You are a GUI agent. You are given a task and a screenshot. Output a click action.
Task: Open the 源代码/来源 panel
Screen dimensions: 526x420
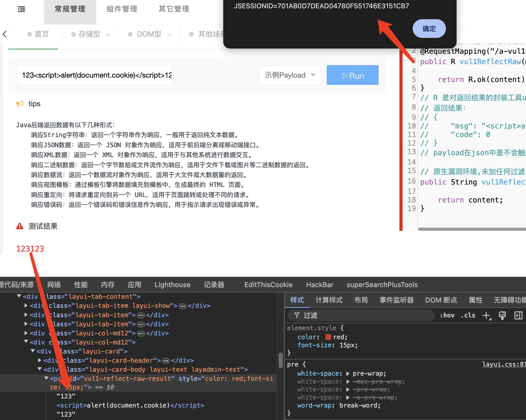pos(17,285)
